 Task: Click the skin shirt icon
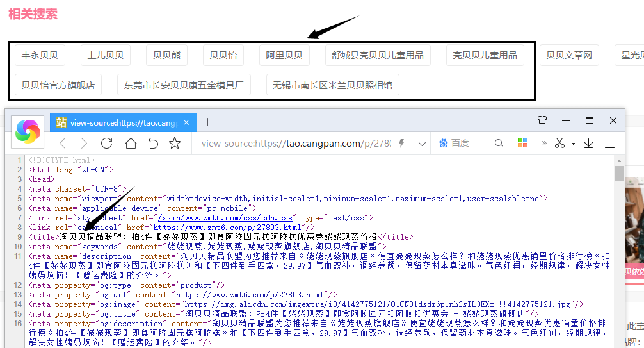click(x=542, y=120)
